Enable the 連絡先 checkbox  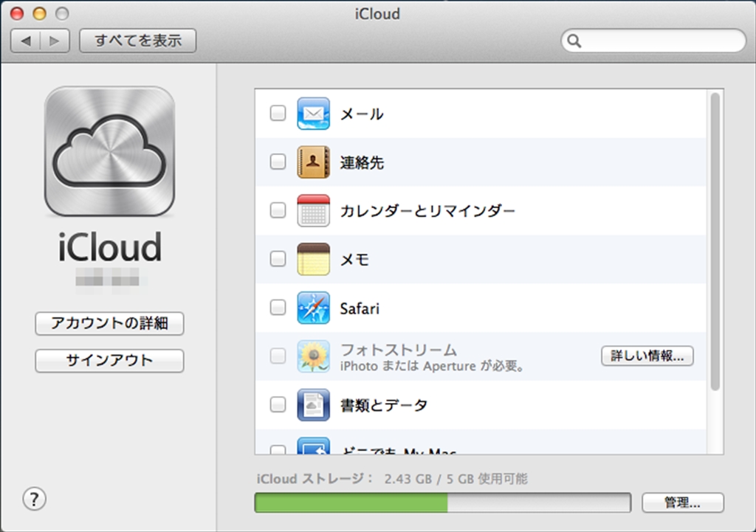[278, 162]
